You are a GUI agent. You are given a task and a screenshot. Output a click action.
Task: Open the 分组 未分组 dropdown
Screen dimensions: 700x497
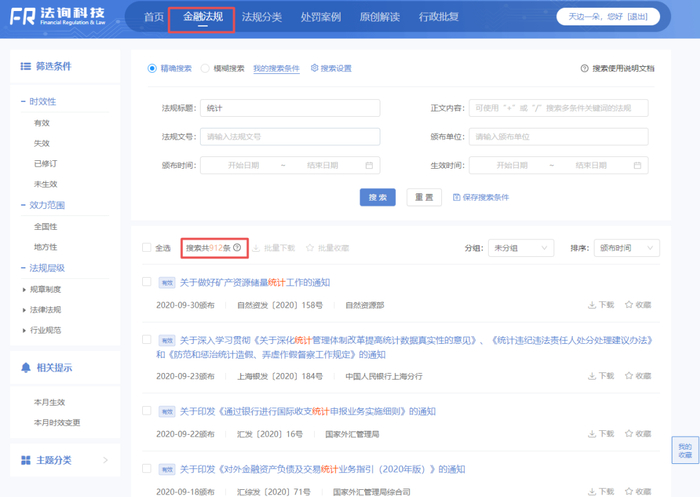tap(520, 247)
